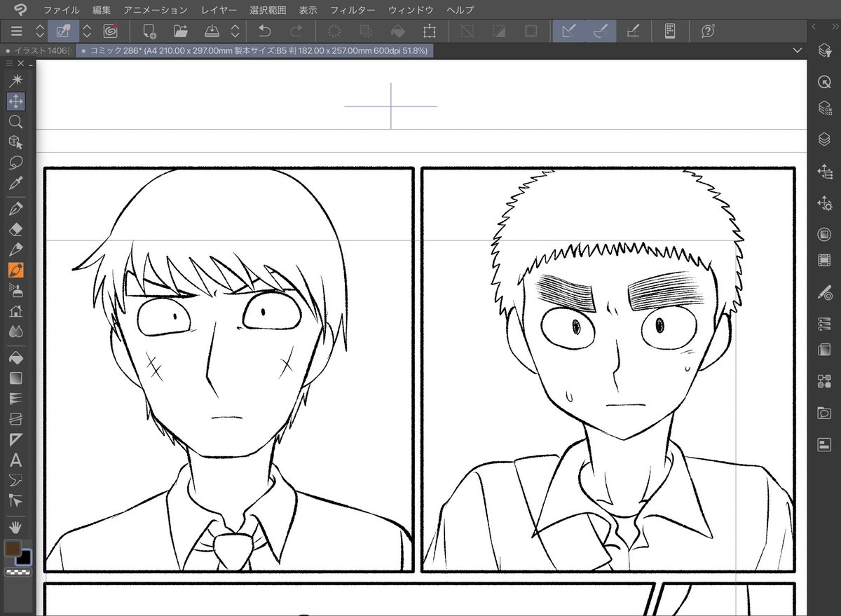Viewport: 841px width, 616px height.
Task: Expand stepper arrows next to hamburger menu
Action: pyautogui.click(x=40, y=31)
